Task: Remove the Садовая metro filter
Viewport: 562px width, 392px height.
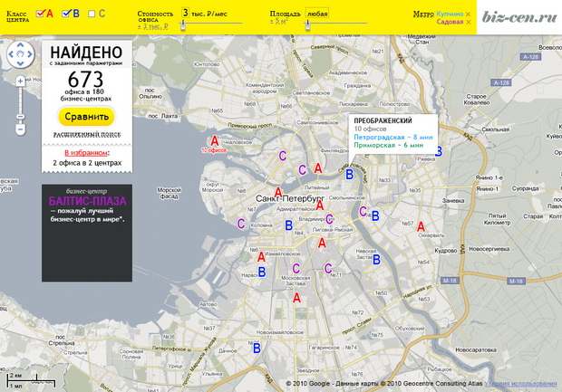Action: click(x=468, y=23)
